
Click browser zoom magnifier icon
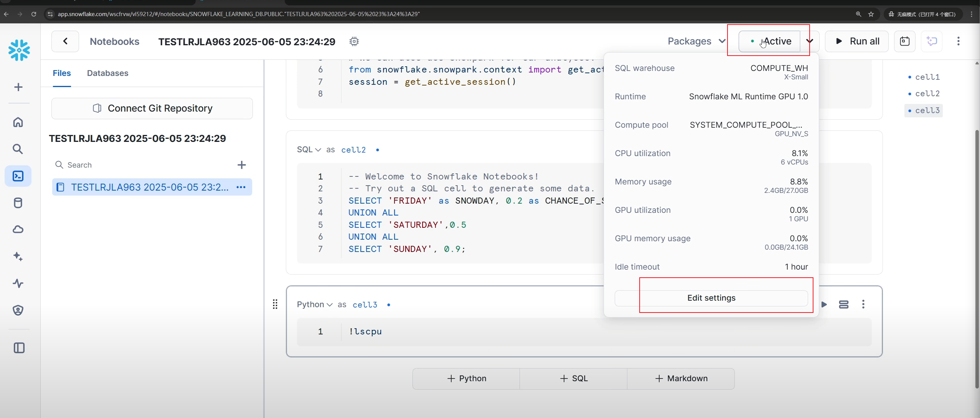(859, 14)
